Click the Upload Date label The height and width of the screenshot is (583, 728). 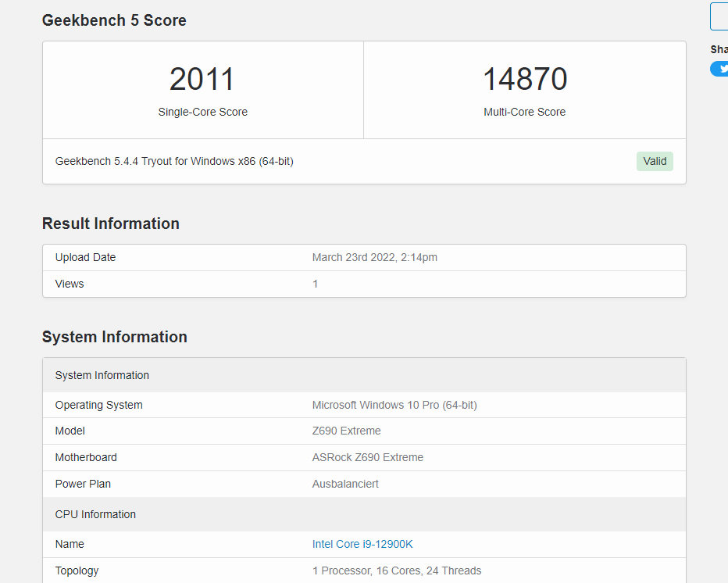85,257
